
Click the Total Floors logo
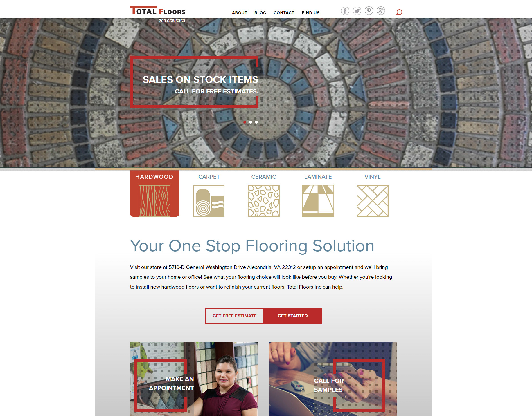(158, 11)
